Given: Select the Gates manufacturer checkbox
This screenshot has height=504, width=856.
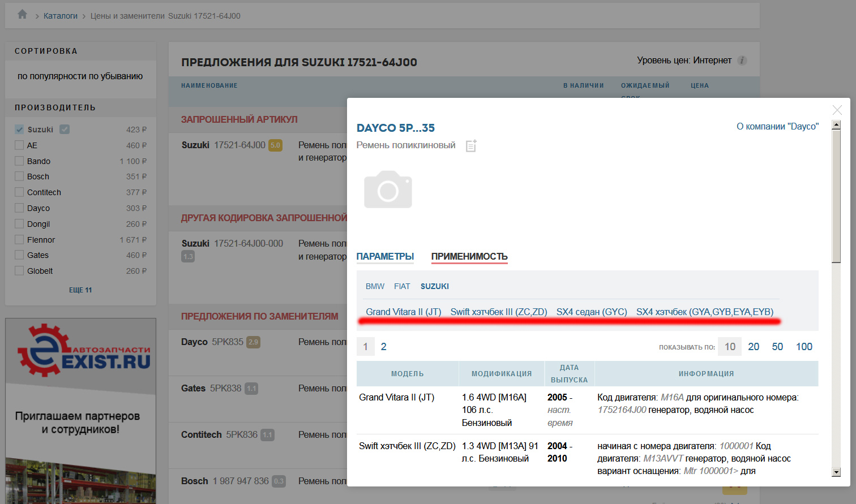Looking at the screenshot, I should pyautogui.click(x=20, y=255).
